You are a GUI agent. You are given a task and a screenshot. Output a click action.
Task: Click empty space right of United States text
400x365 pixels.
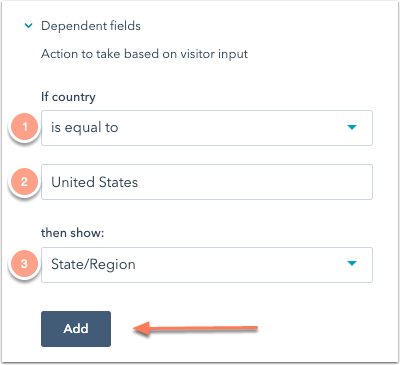pos(255,182)
